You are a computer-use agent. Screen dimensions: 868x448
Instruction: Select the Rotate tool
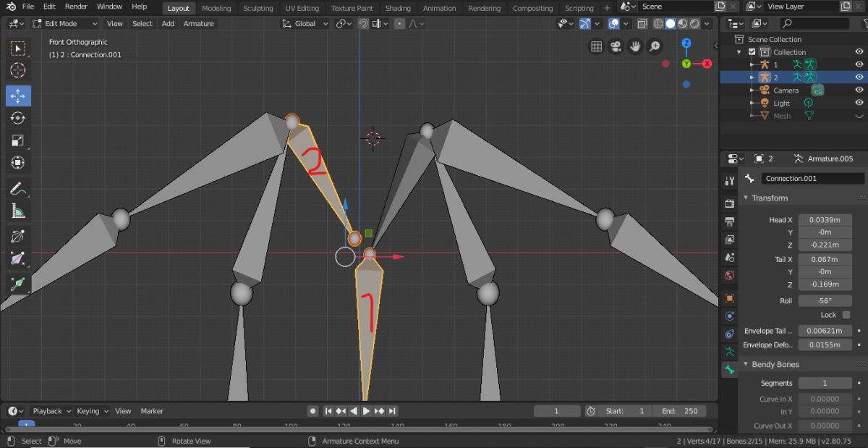tap(18, 118)
